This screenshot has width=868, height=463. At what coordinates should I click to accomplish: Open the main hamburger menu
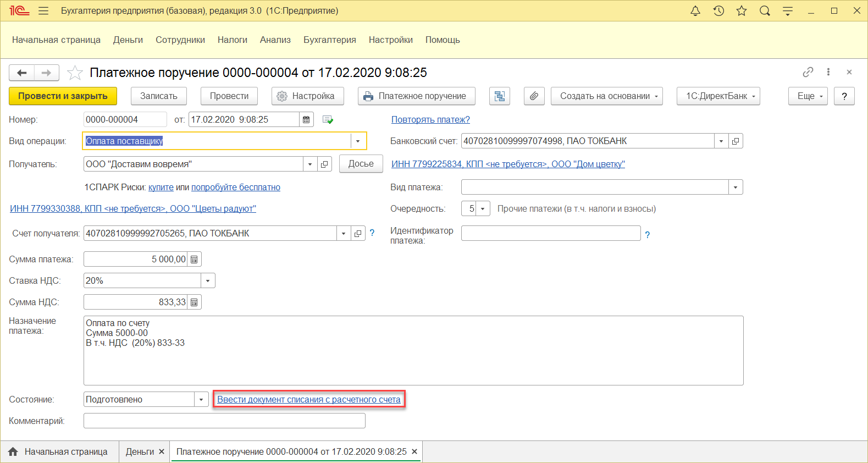pos(44,11)
